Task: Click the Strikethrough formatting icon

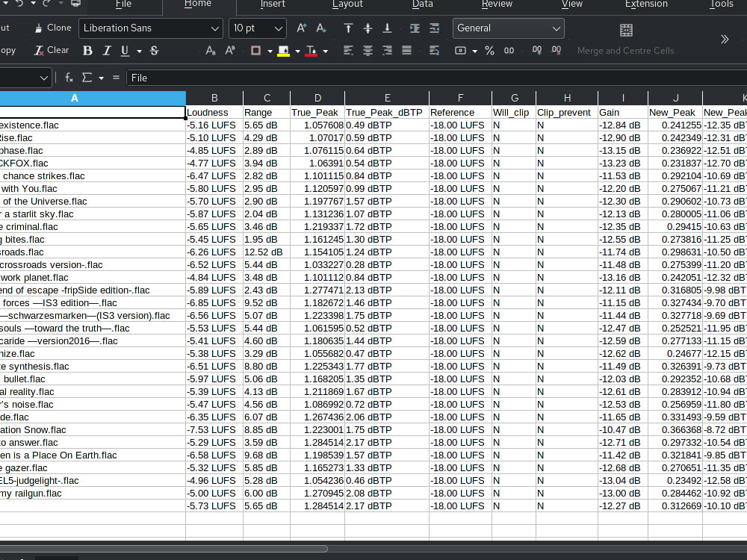Action: (x=154, y=50)
